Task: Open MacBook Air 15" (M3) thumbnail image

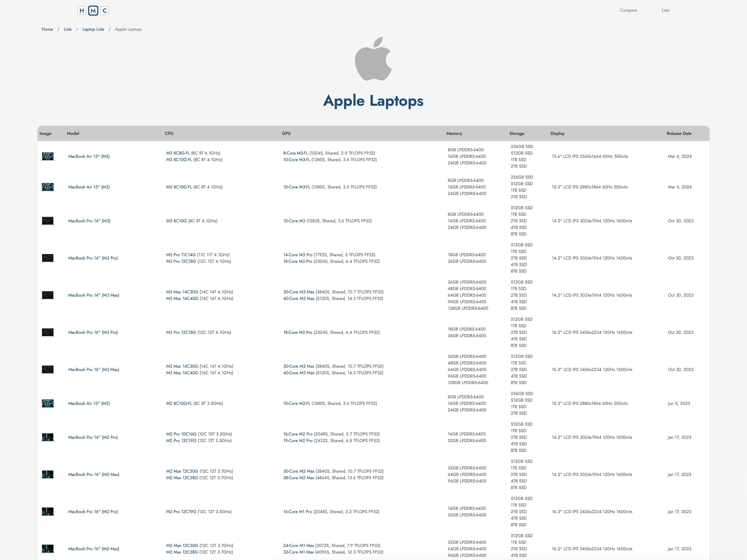Action: pos(48,187)
